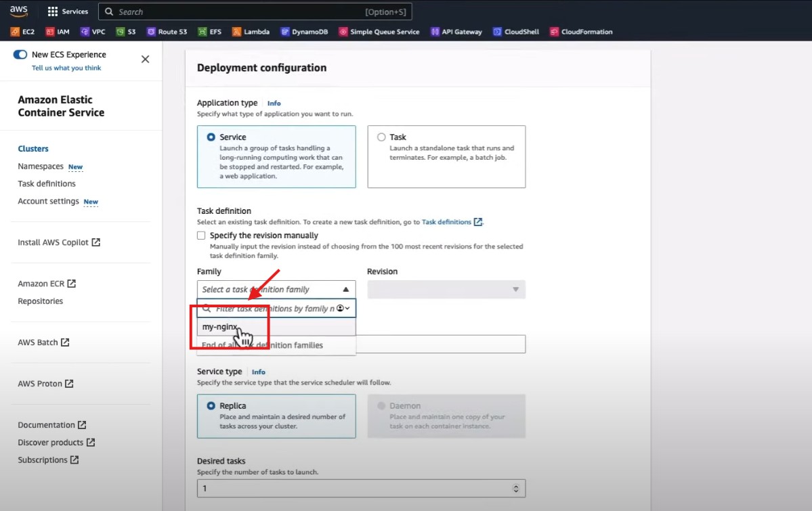Open the EC2 shortcut in favorites bar

click(x=22, y=32)
